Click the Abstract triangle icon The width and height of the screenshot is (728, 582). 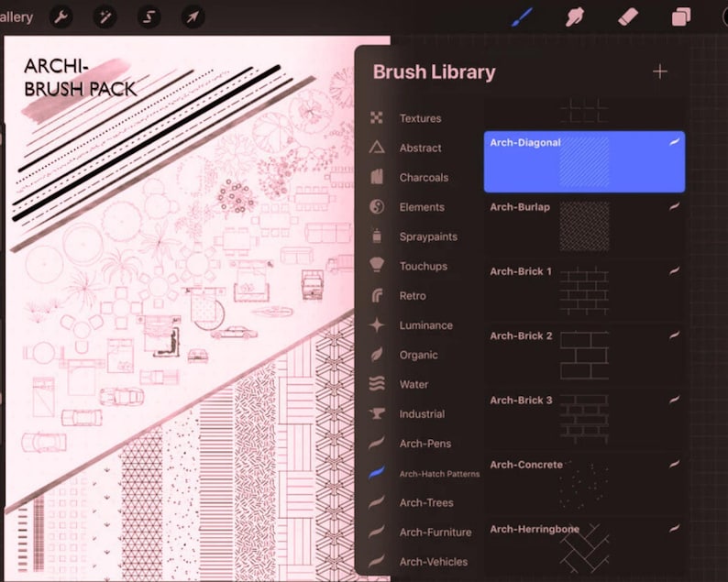[377, 148]
